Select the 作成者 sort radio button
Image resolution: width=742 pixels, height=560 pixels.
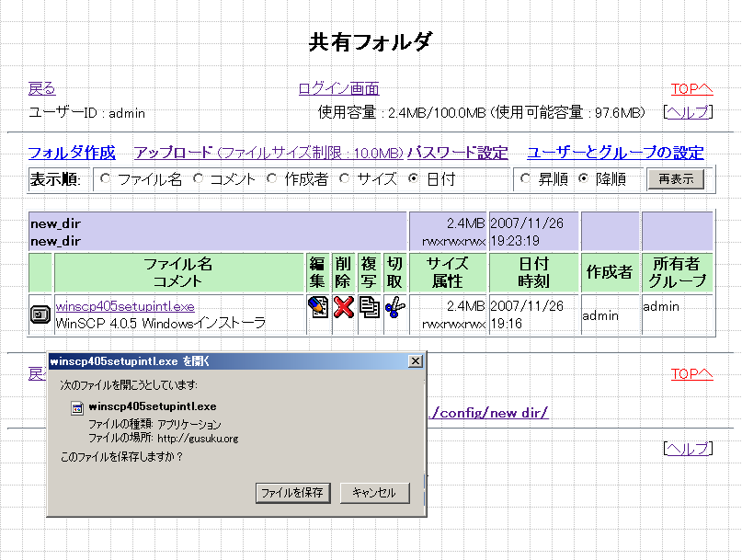[x=272, y=179]
